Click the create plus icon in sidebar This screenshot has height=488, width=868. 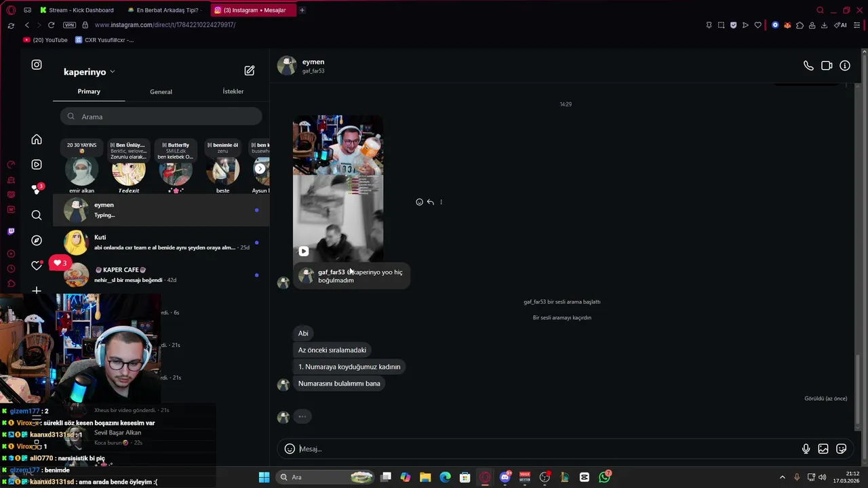pos(37,291)
